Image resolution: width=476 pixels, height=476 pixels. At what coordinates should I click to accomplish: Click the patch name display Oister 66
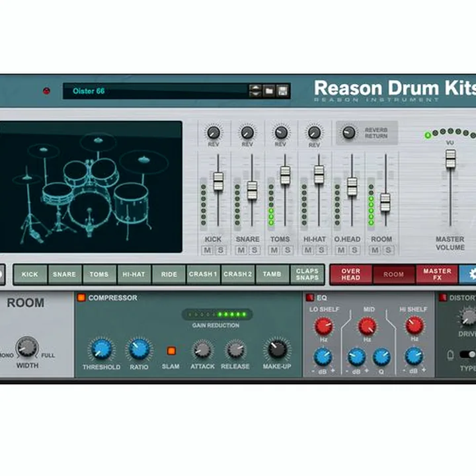tap(155, 91)
